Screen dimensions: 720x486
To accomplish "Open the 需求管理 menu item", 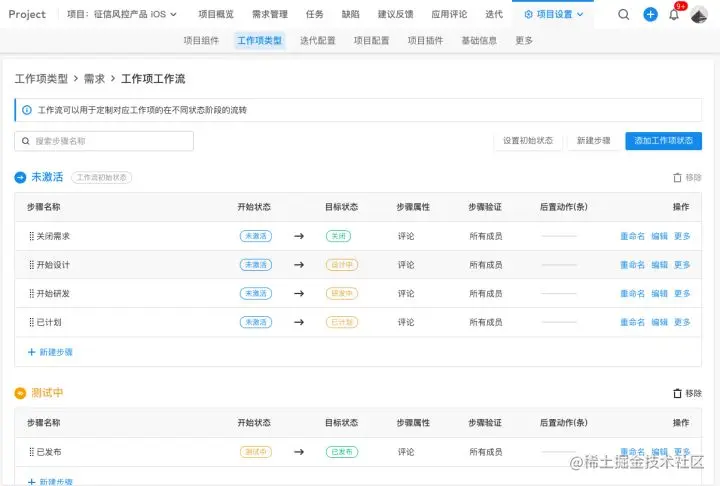I will (x=269, y=15).
